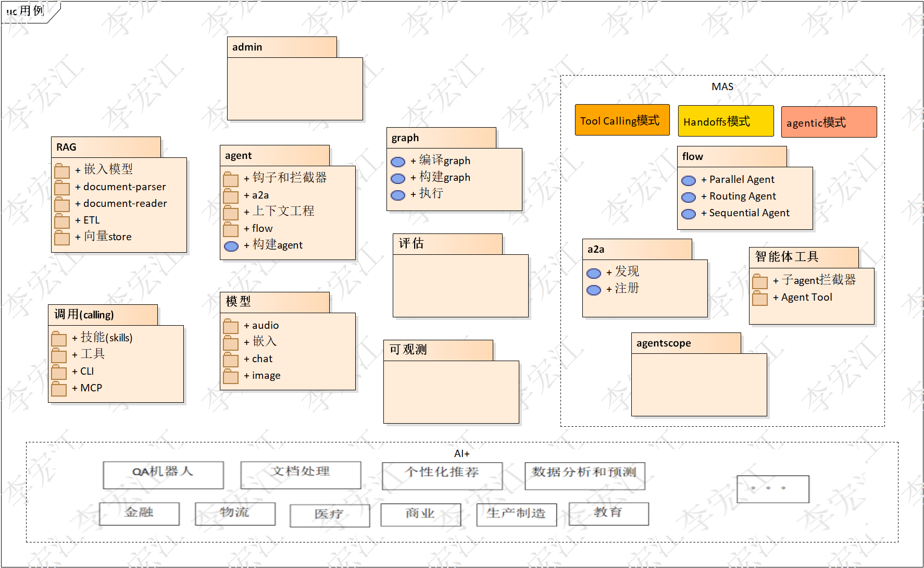Click the oval icon beside Sequential Agent

pyautogui.click(x=689, y=214)
